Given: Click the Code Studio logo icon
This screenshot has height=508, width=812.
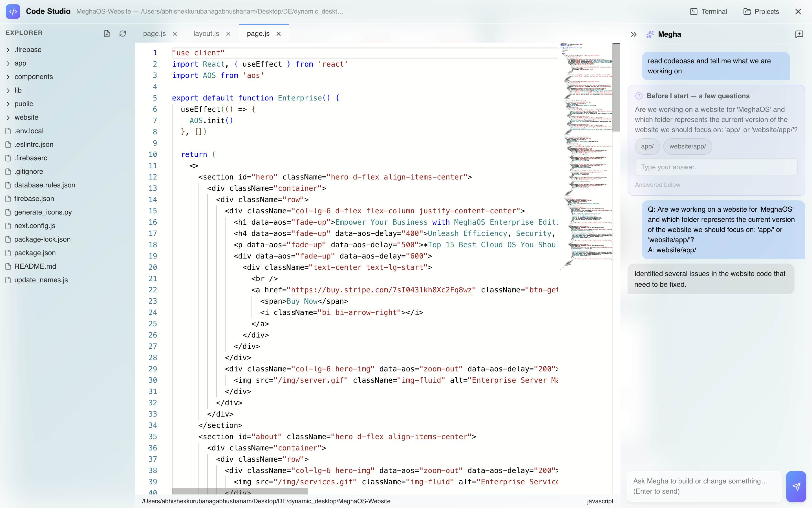Looking at the screenshot, I should 13,11.
